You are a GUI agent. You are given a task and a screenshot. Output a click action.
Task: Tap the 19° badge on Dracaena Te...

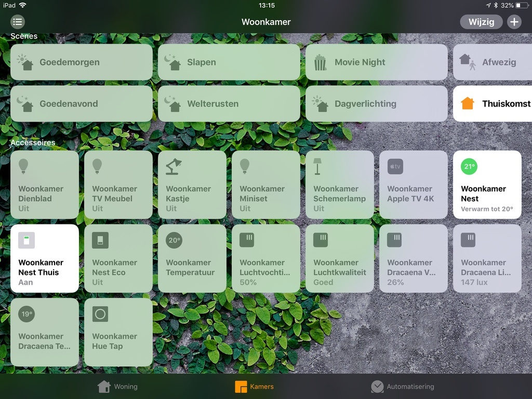click(x=26, y=314)
